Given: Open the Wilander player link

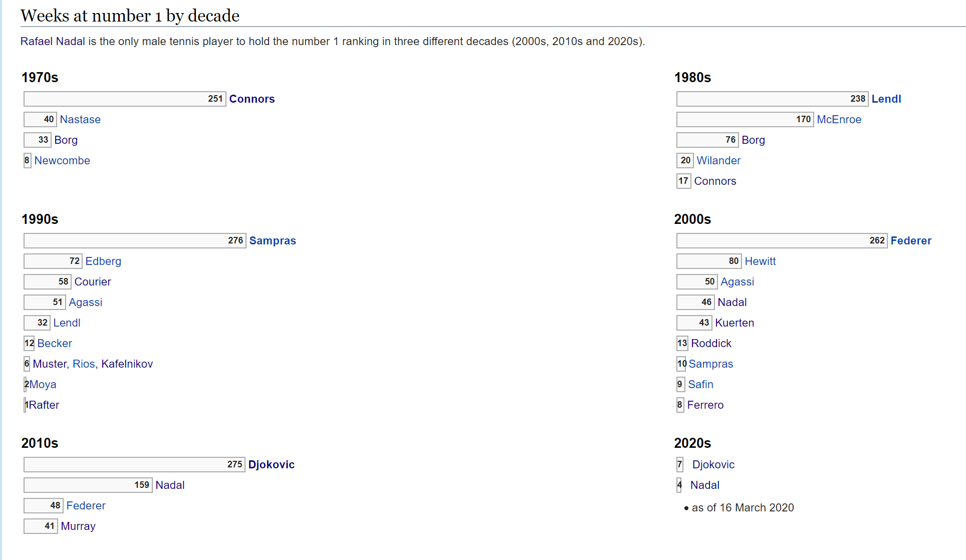Looking at the screenshot, I should tap(718, 161).
